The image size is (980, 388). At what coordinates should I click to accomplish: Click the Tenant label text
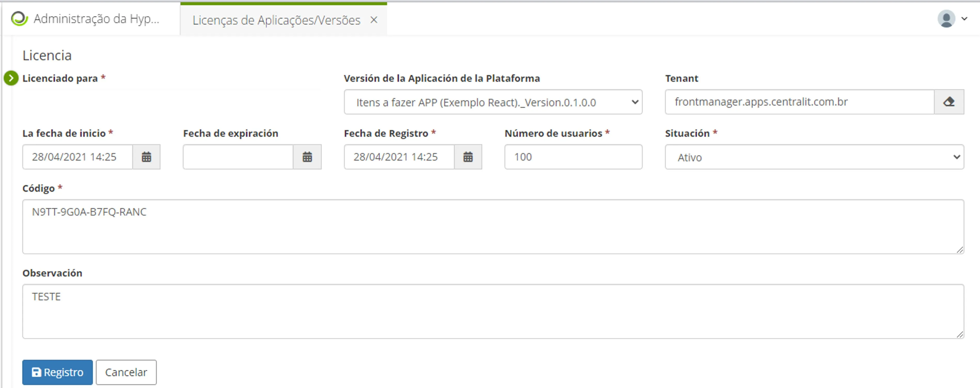coord(682,78)
